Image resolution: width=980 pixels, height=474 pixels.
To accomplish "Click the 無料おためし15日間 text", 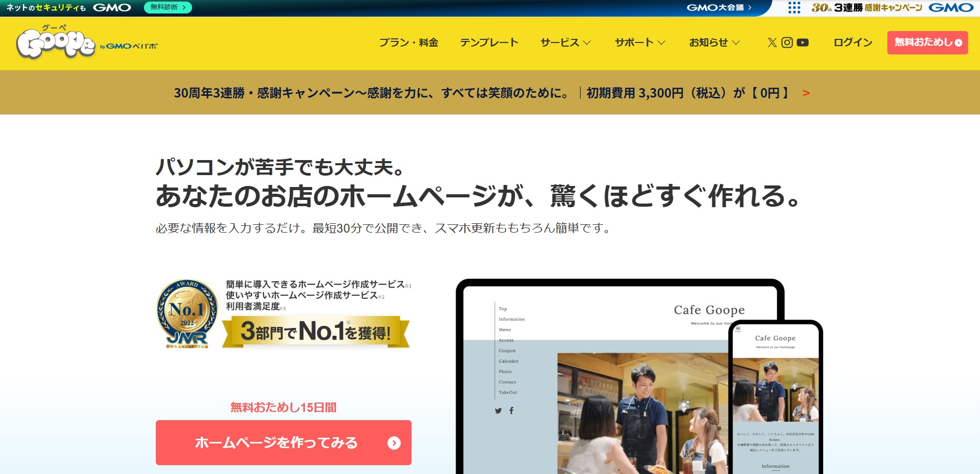I will (283, 408).
